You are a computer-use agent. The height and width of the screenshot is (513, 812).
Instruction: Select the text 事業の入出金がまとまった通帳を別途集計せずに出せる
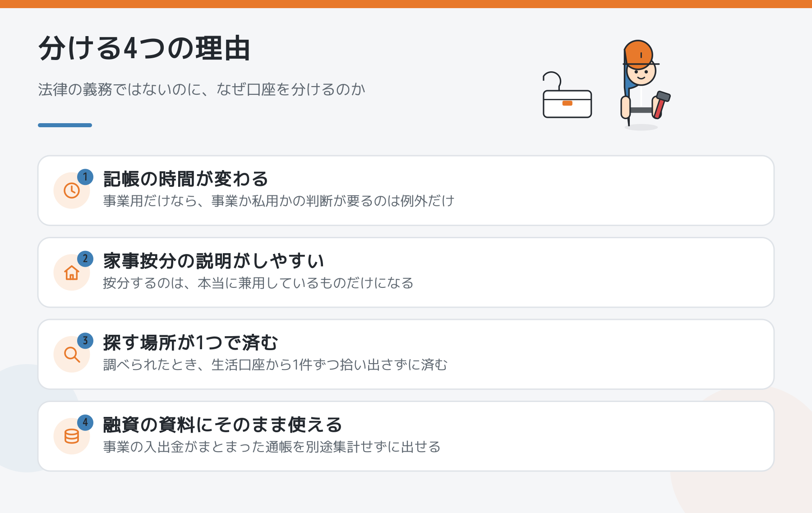pyautogui.click(x=272, y=447)
